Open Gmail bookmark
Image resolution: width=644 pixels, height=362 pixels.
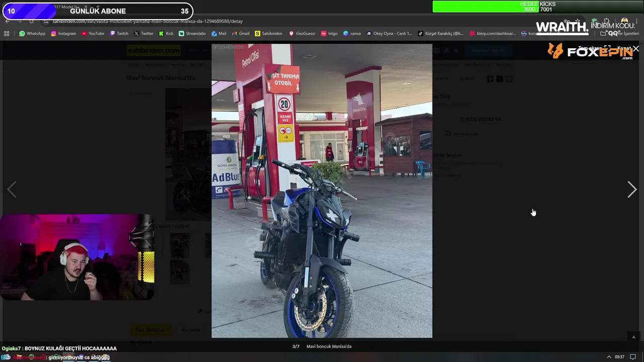(x=240, y=34)
